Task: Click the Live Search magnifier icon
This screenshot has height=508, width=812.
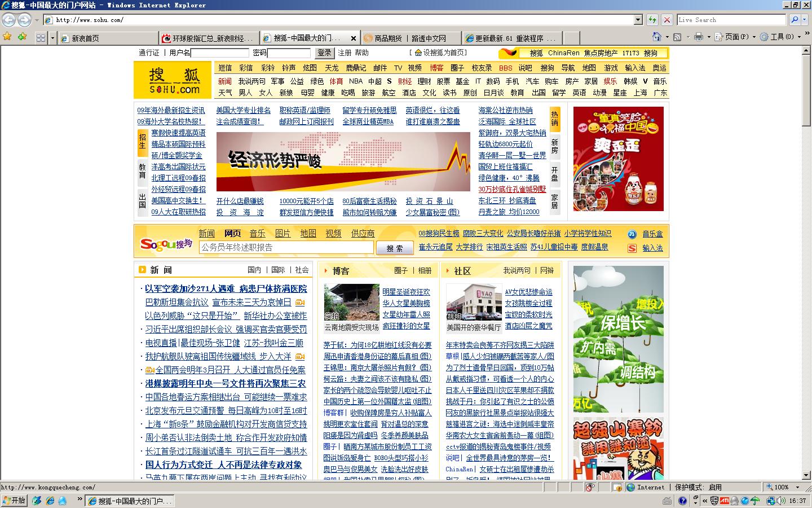Action: pos(795,20)
